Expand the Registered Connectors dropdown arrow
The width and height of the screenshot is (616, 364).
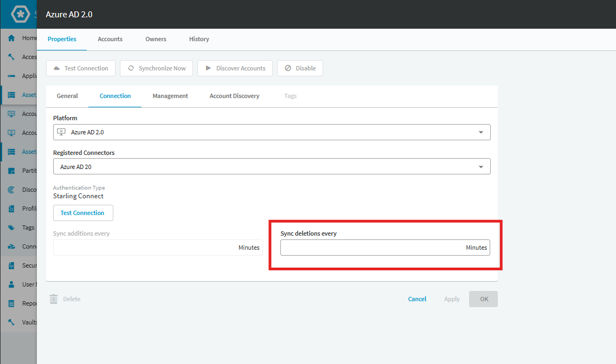click(x=481, y=167)
